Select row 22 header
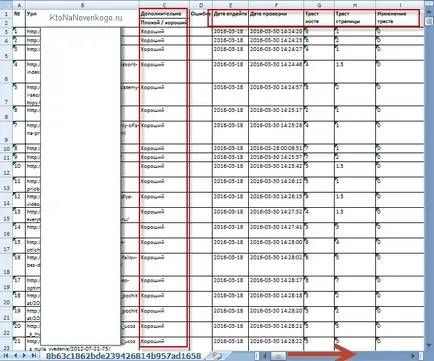 [x=6, y=329]
